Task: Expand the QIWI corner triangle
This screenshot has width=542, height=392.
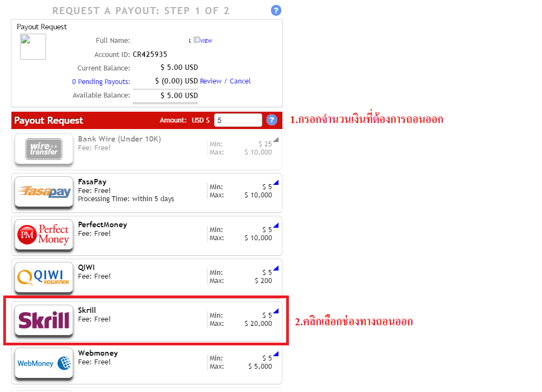Action: point(276,268)
